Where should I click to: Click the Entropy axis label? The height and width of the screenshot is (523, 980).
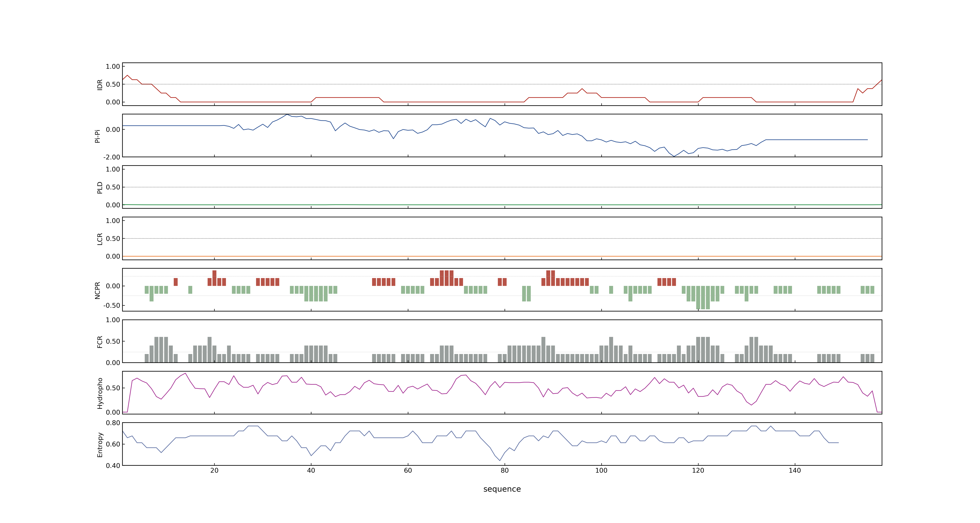tap(100, 445)
